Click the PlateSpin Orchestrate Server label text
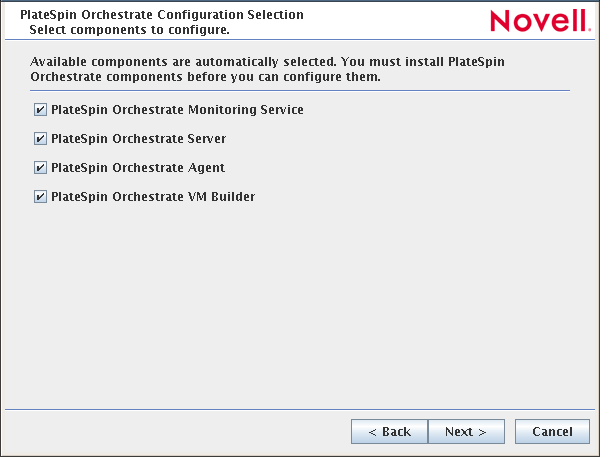The image size is (600, 457). pyautogui.click(x=138, y=139)
